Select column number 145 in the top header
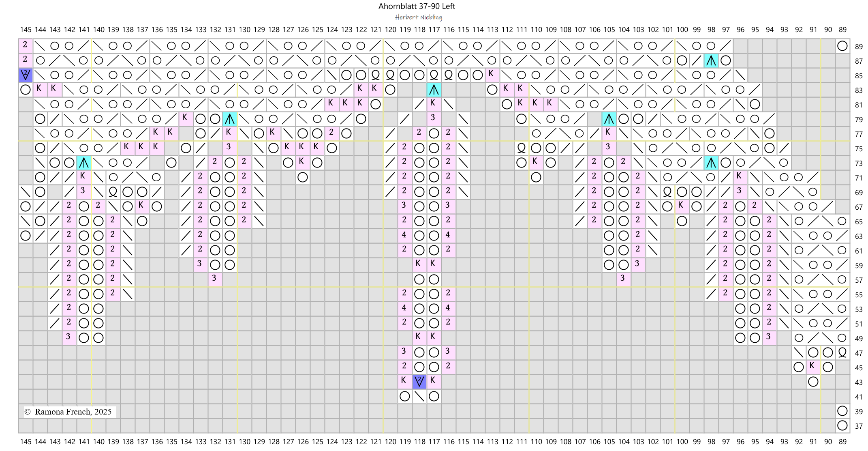 pos(26,30)
